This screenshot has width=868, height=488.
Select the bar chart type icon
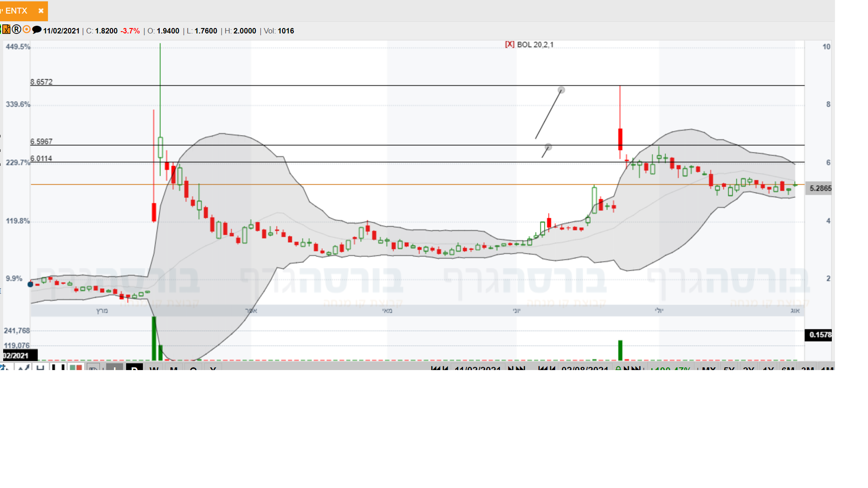(x=58, y=368)
